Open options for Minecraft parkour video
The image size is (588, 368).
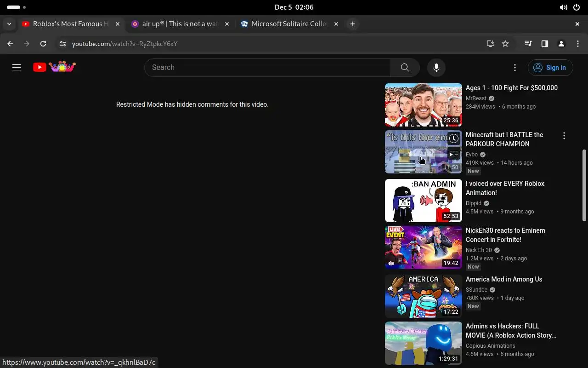(x=564, y=136)
